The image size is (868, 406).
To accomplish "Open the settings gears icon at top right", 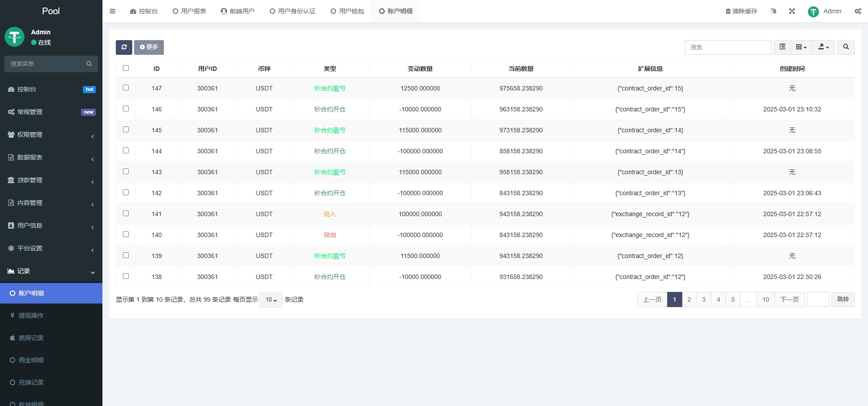I will point(857,11).
